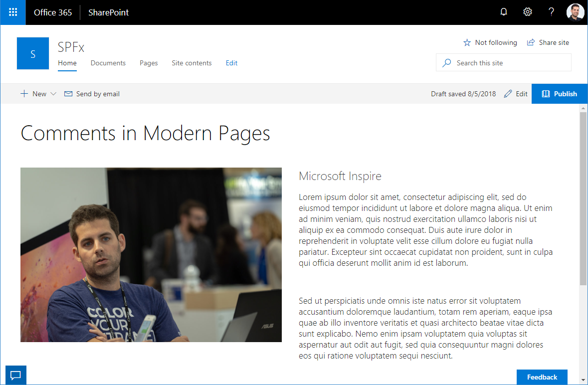Publish the page
This screenshot has height=385, width=588.
[x=559, y=93]
